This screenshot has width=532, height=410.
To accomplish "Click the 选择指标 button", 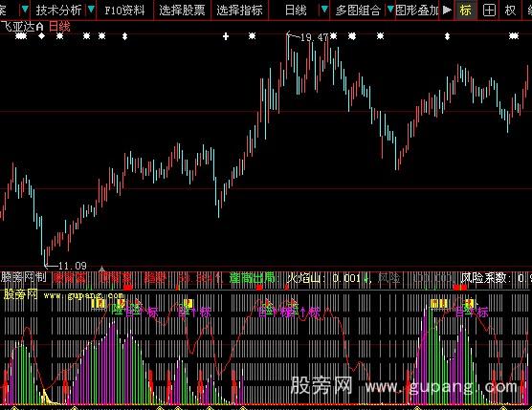I will coord(239,11).
